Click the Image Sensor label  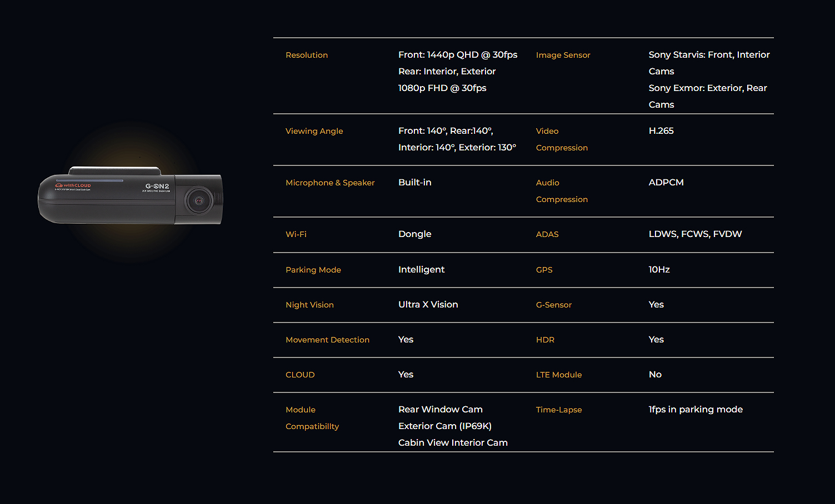click(563, 55)
